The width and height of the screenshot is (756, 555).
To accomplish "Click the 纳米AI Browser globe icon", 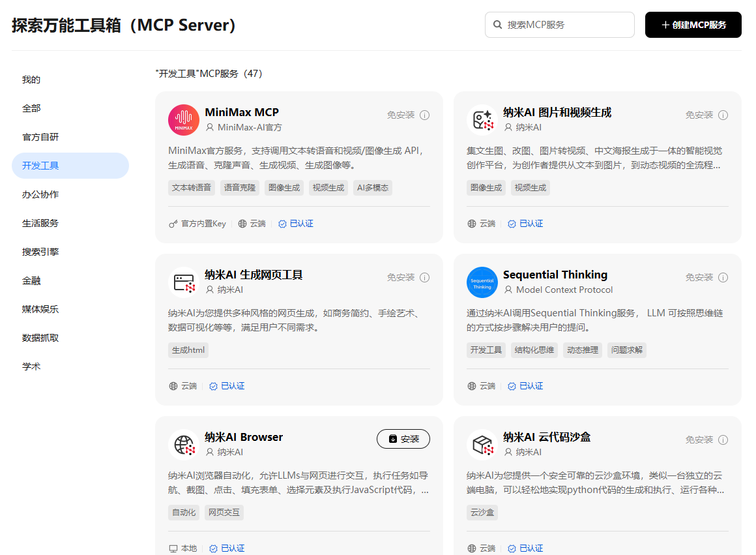I will pos(184,445).
